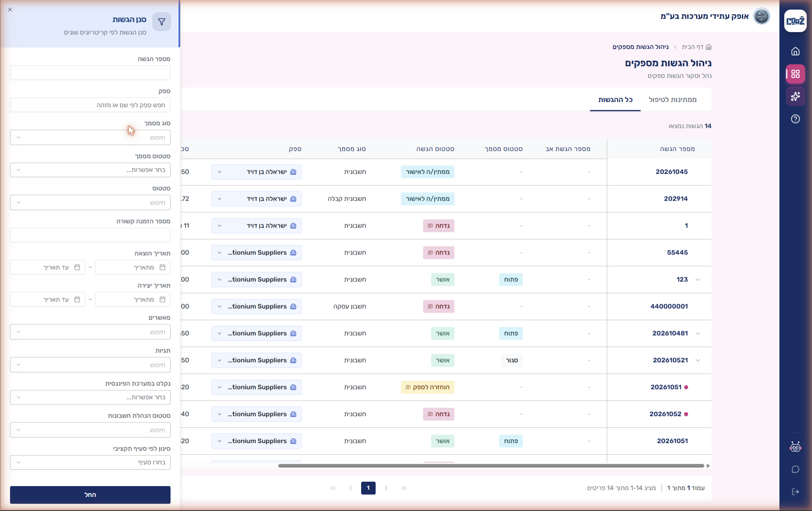Click 'ספק' column header
This screenshot has height=511, width=812.
pos(295,149)
